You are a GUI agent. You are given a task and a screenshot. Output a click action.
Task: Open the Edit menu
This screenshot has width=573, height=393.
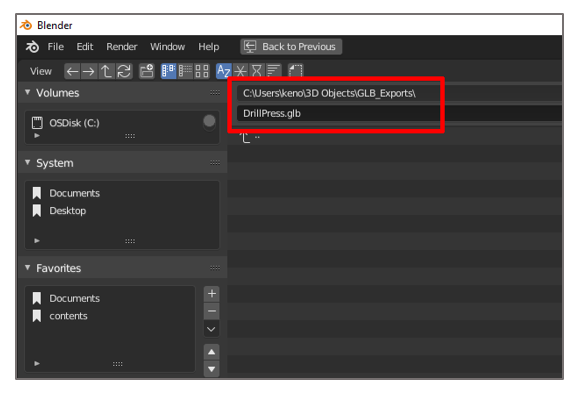[x=85, y=47]
